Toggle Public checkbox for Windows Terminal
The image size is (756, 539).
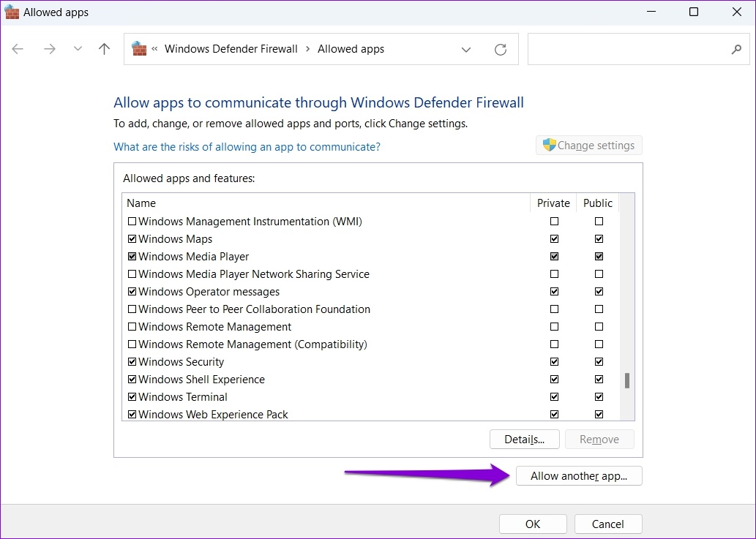coord(599,397)
